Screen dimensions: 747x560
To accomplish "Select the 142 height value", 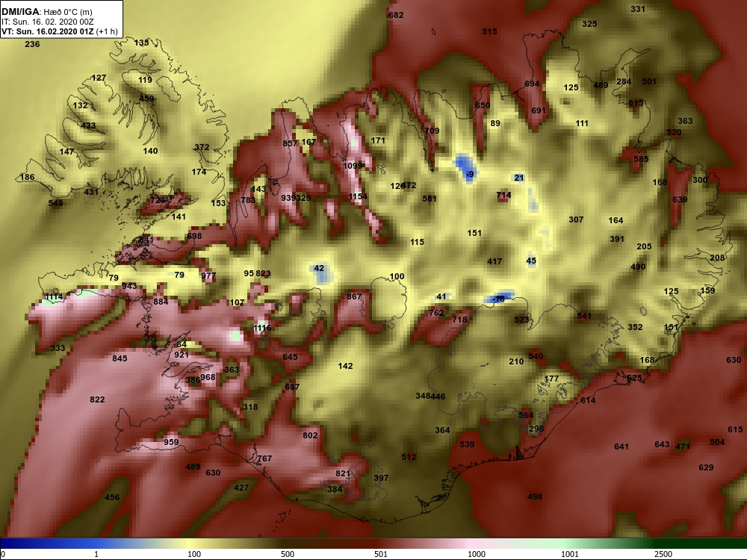I will tap(345, 366).
